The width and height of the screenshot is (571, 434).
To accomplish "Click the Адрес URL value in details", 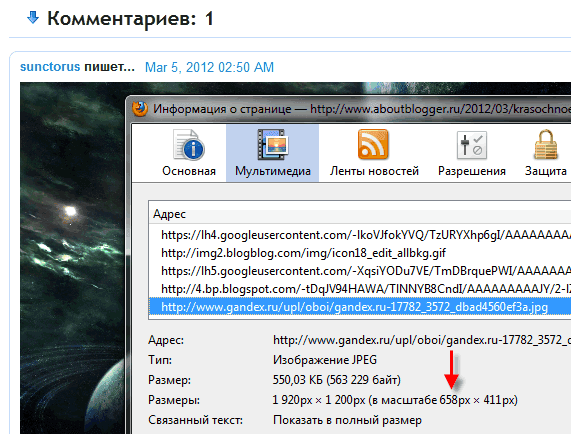I will (422, 340).
